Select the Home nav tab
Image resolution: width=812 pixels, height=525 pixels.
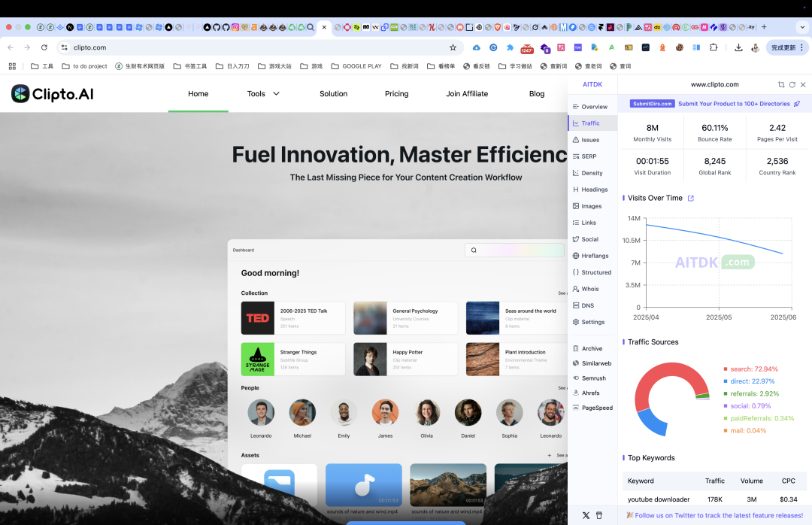198,94
